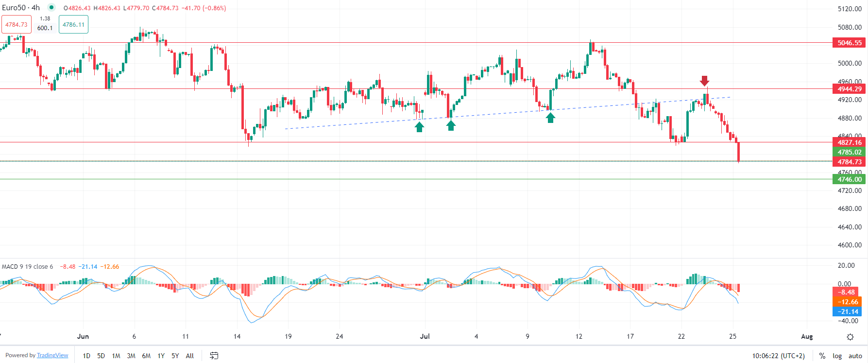The height and width of the screenshot is (363, 868).
Task: Open the MACD 9 19 close 6 indicator legend
Action: (28, 267)
